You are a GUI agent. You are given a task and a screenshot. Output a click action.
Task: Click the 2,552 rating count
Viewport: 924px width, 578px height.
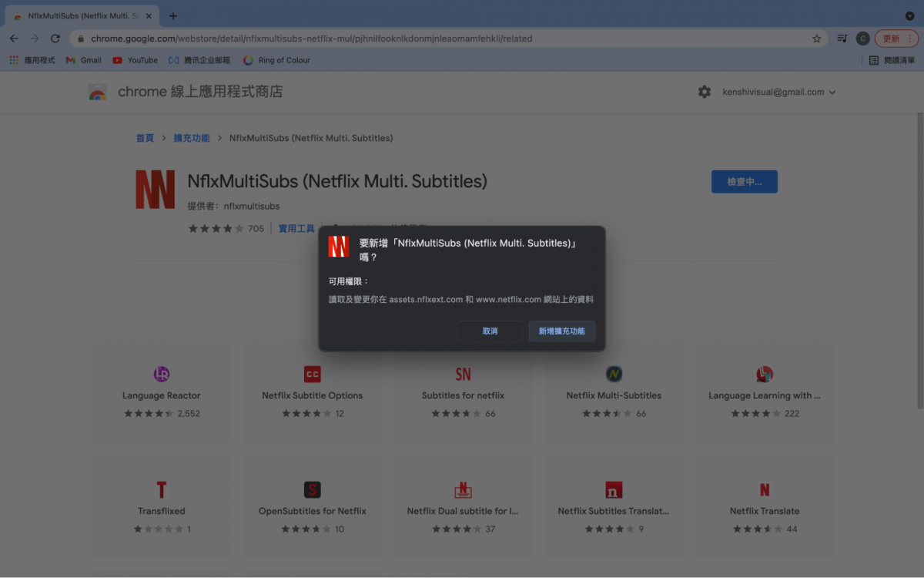pyautogui.click(x=189, y=414)
